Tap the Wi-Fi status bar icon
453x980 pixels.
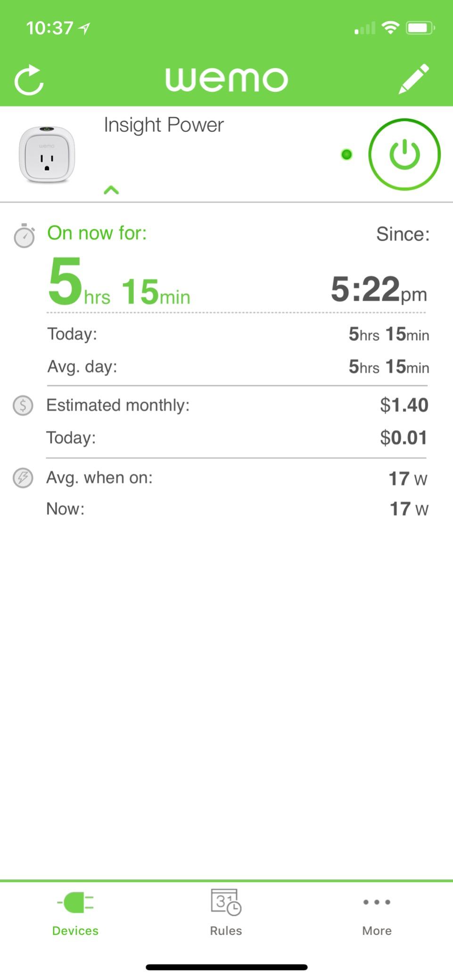tap(390, 28)
